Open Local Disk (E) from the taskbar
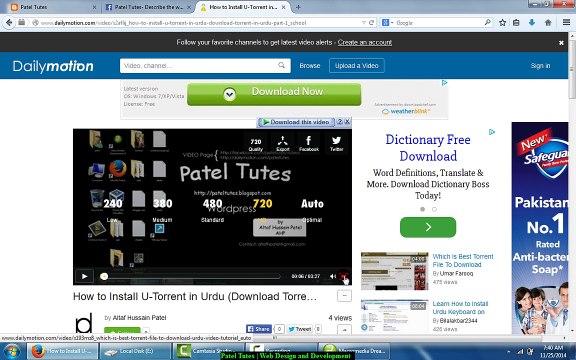This screenshot has width=576, height=360. (x=134, y=351)
